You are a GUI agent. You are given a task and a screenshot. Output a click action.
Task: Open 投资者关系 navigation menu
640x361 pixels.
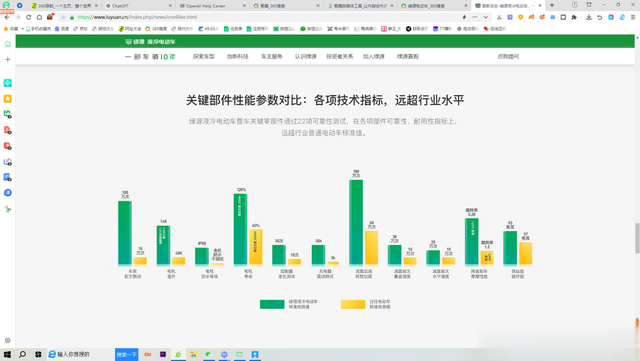click(340, 56)
